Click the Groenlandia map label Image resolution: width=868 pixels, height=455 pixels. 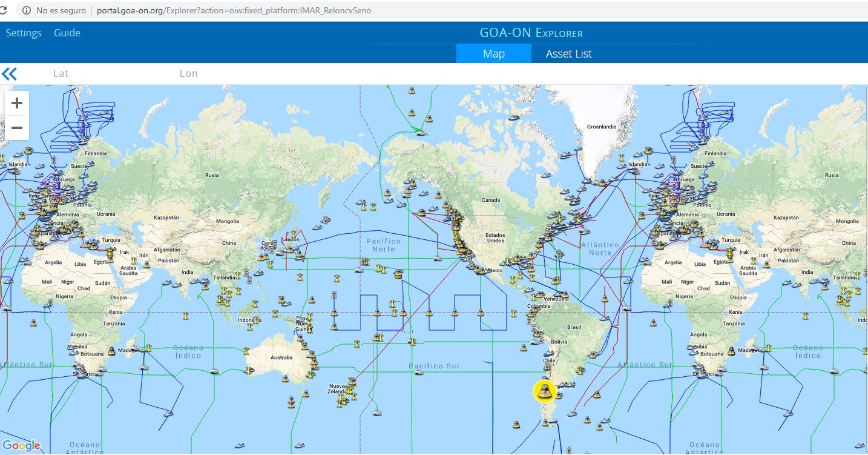[x=602, y=127]
